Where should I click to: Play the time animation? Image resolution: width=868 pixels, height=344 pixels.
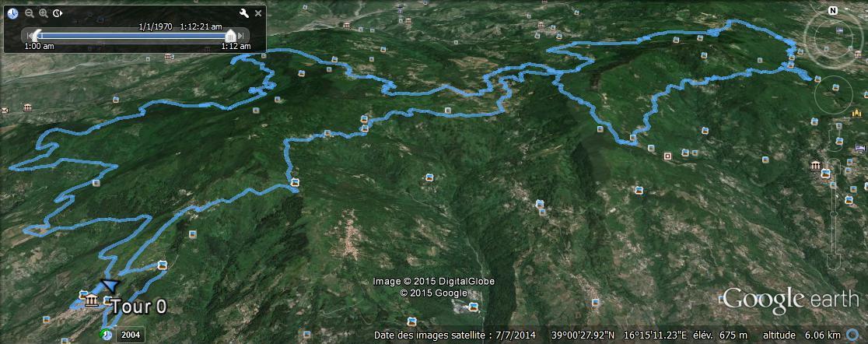tap(58, 13)
